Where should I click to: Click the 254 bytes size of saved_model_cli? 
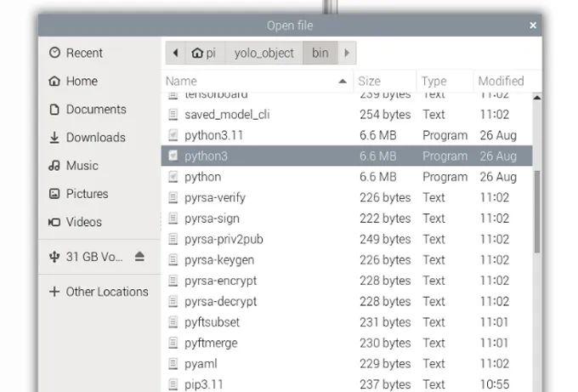pyautogui.click(x=385, y=115)
